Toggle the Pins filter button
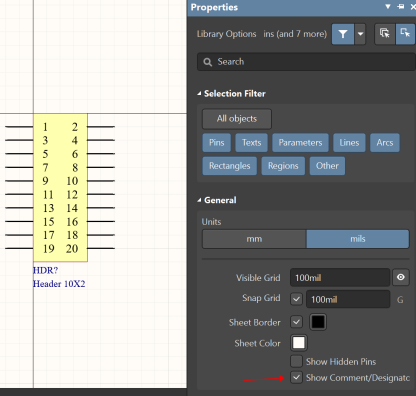Viewport: 416px width, 396px height. tap(216, 143)
